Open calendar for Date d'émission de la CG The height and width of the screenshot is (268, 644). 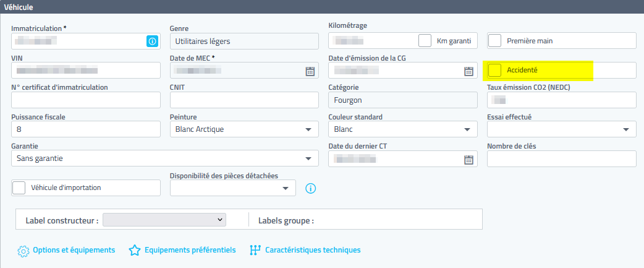tap(468, 71)
